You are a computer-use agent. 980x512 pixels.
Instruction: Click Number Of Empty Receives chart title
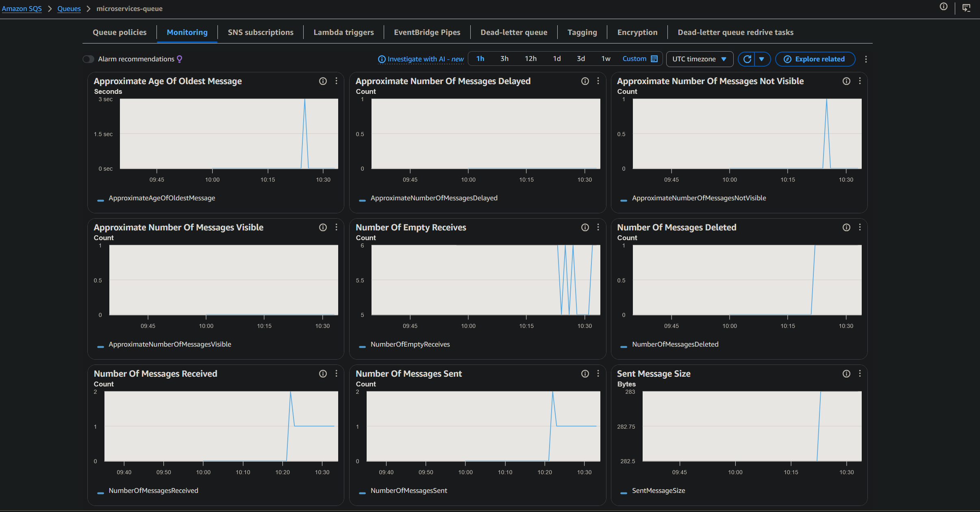tap(411, 228)
